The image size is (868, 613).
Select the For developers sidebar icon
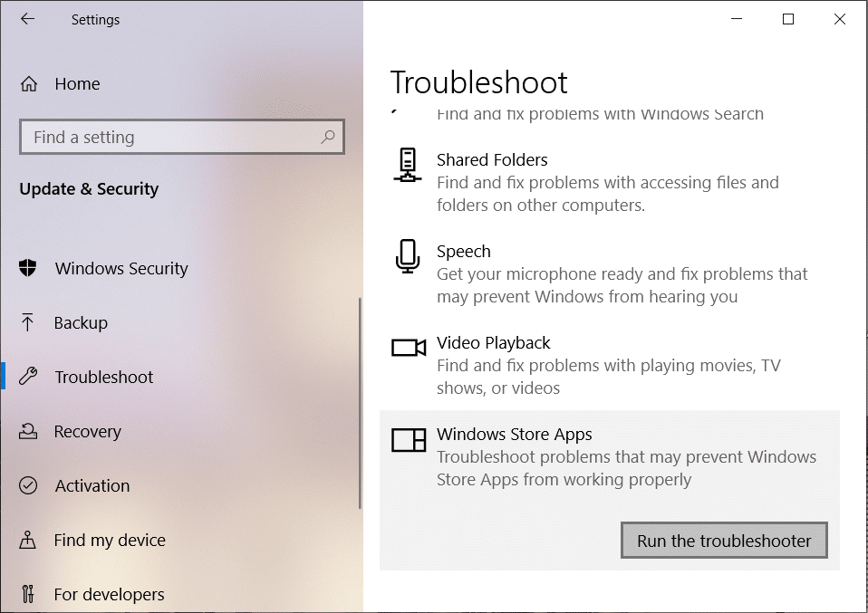27,594
